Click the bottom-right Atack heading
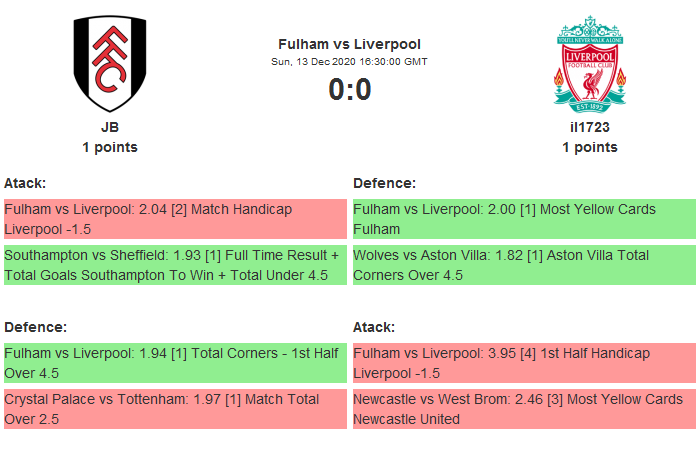The image size is (700, 460). pyautogui.click(x=374, y=327)
